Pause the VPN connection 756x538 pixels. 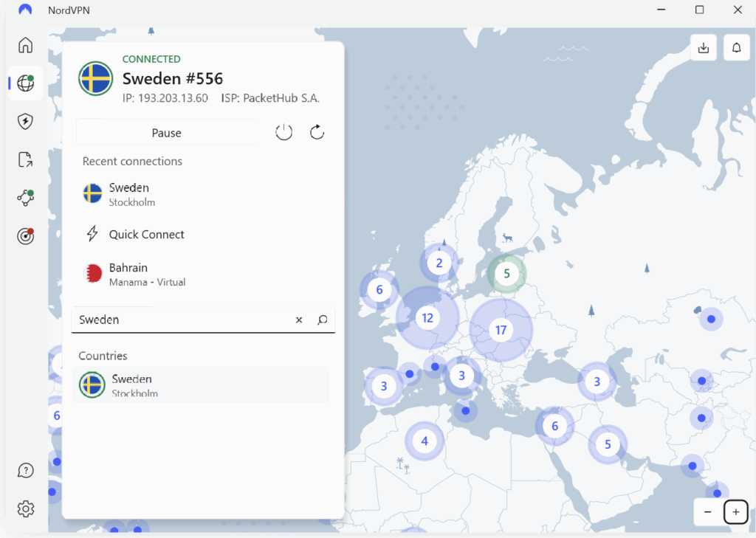coord(167,133)
